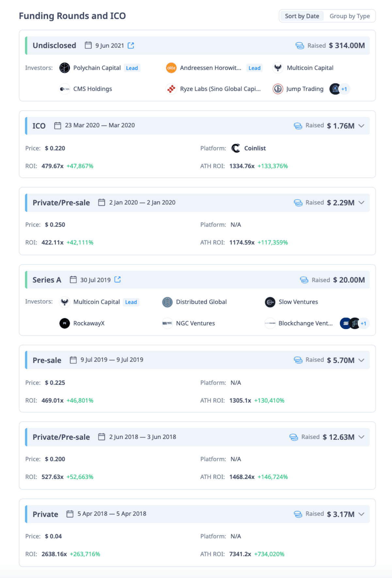
Task: Open Distributed Global investor link
Action: coord(201,302)
